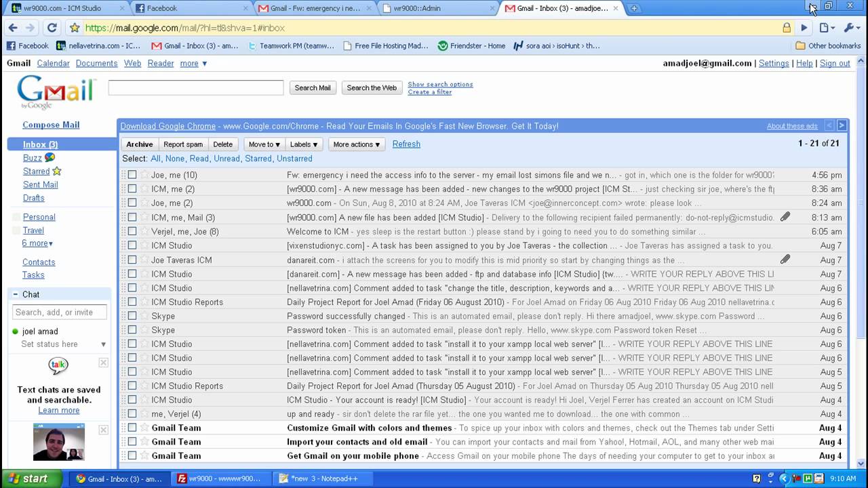
Task: Click the contact video thumbnail
Action: (x=59, y=443)
